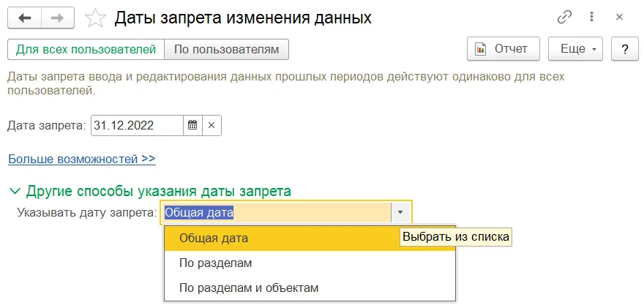Image resolution: width=644 pixels, height=308 pixels.
Task: Switch to По пользователям tab
Action: tap(226, 50)
